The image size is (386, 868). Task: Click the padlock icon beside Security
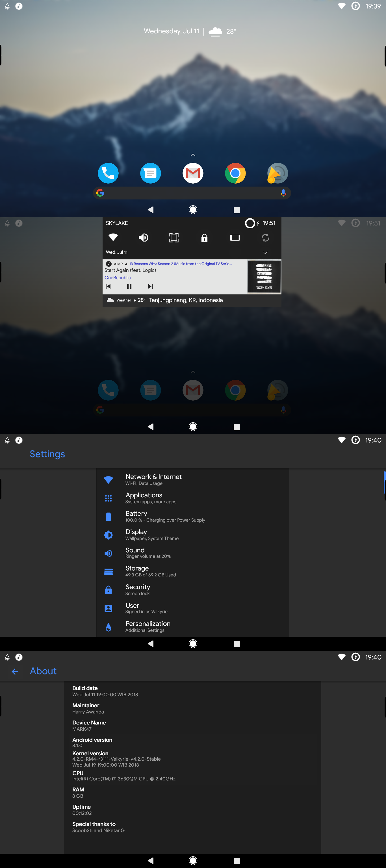tap(108, 590)
